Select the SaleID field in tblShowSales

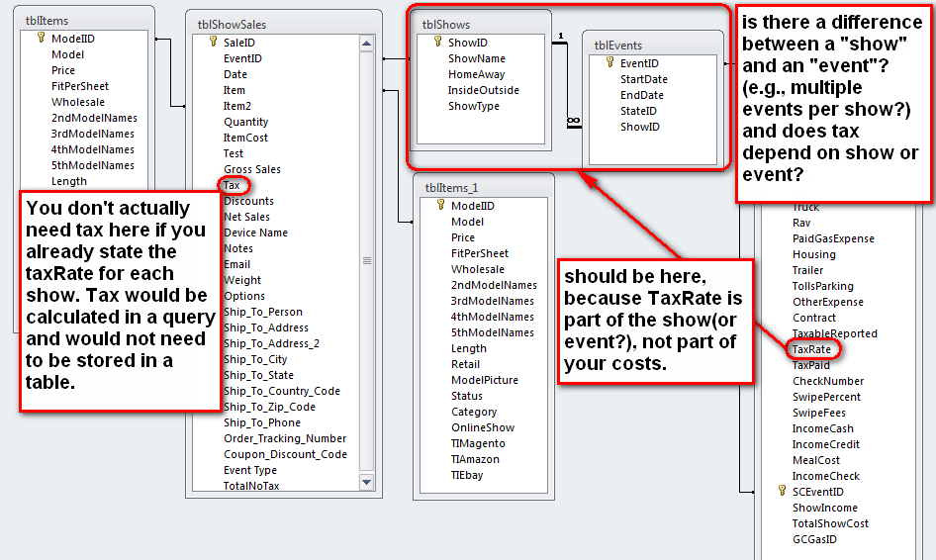[238, 43]
